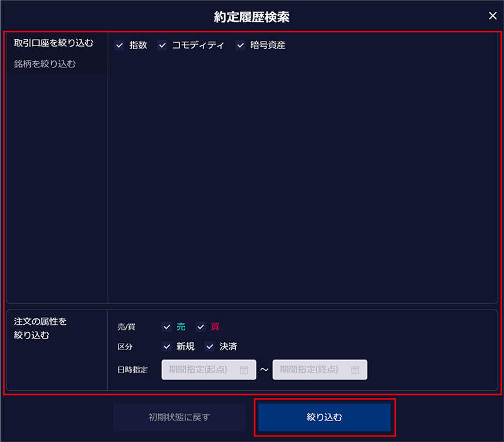Image resolution: width=504 pixels, height=442 pixels.
Task: Select the 区分 row label
Action: 125,347
